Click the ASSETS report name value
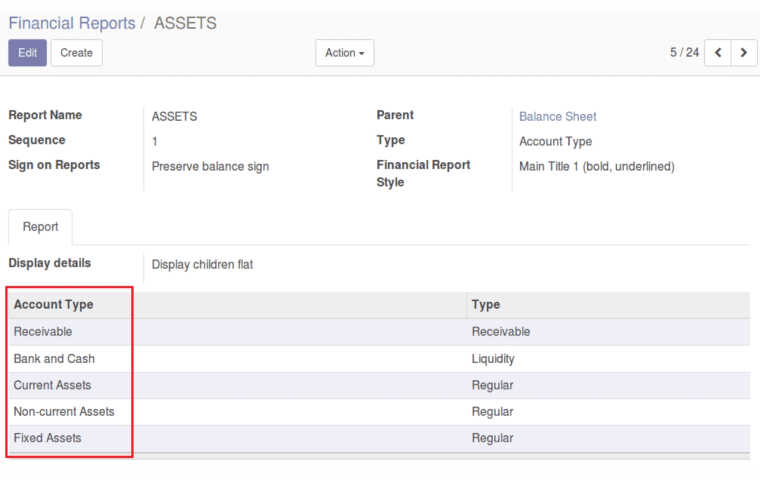The height and width of the screenshot is (480, 760). click(174, 116)
